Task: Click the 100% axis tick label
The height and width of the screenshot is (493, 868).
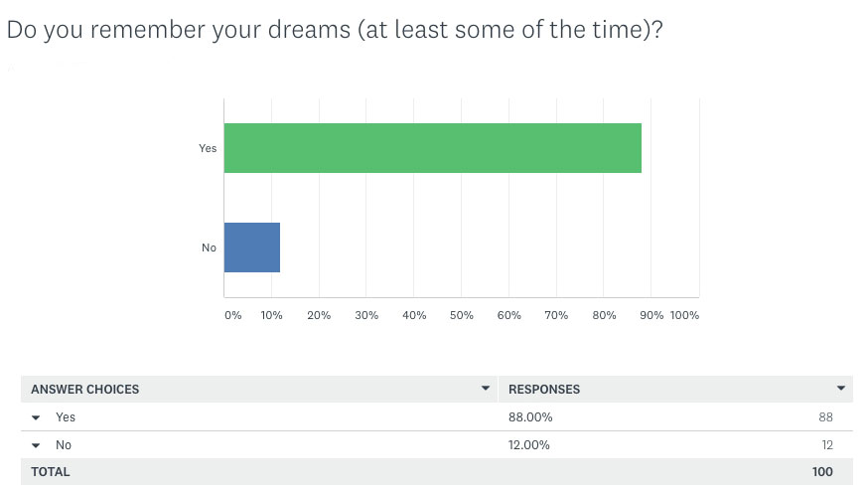Action: click(685, 315)
